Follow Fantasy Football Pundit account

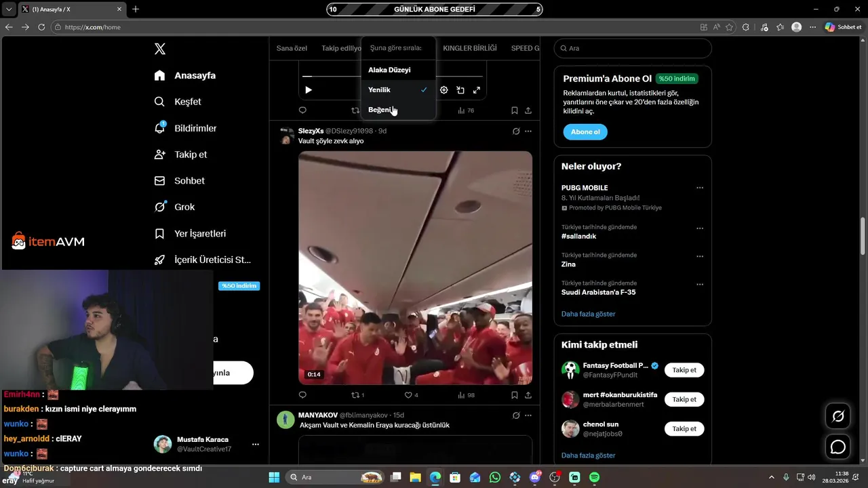click(x=684, y=370)
